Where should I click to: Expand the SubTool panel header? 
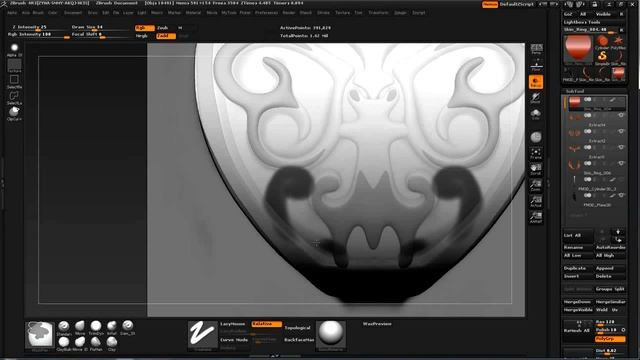point(575,91)
